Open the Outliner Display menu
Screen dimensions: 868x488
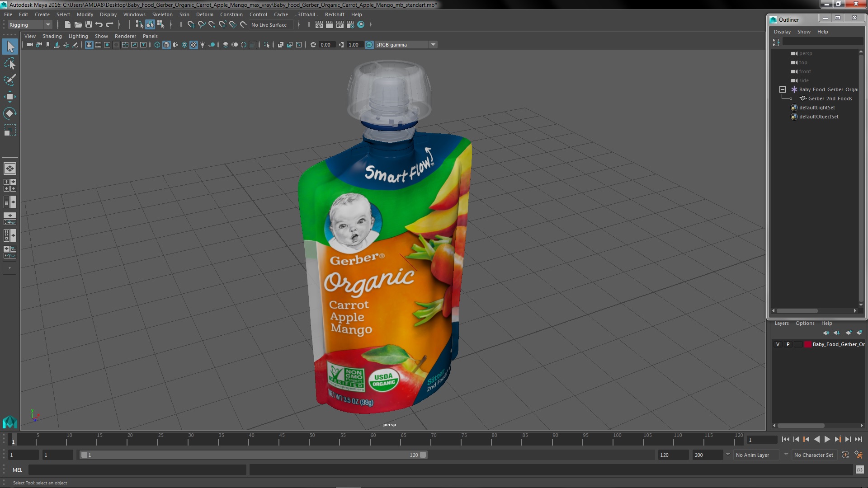782,32
